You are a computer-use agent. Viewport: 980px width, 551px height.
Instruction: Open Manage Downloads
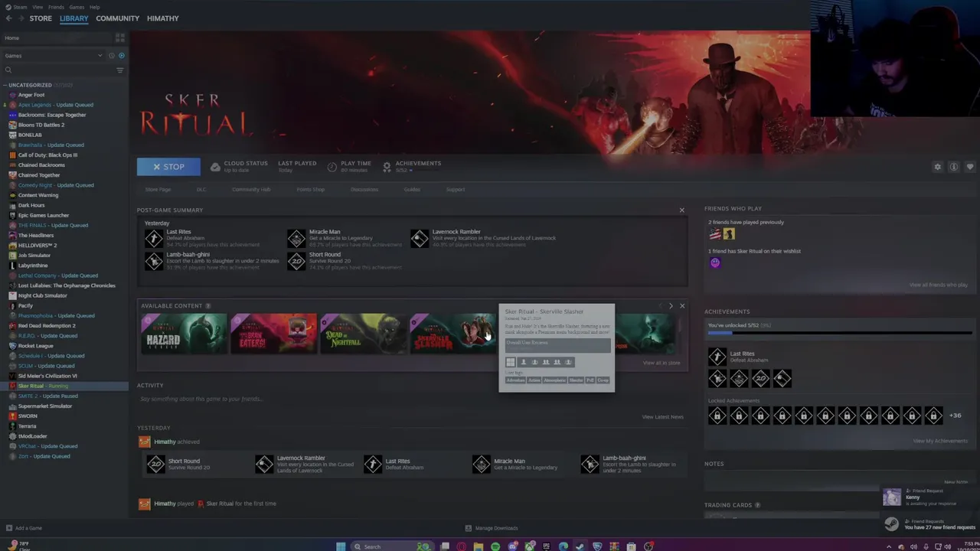(x=492, y=528)
